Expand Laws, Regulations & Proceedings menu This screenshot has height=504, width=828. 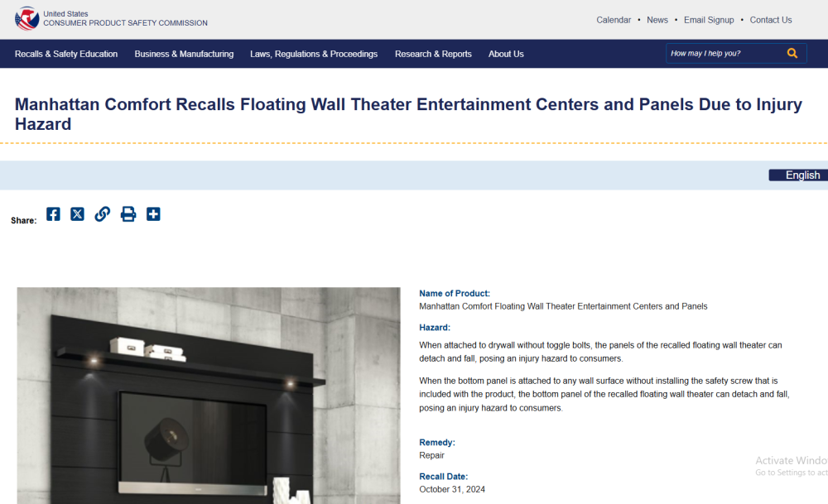314,54
